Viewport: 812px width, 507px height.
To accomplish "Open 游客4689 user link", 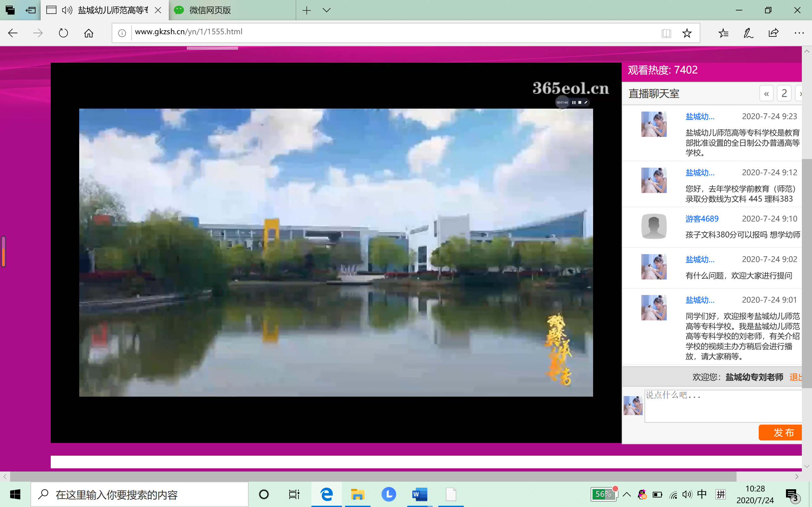I will click(702, 219).
